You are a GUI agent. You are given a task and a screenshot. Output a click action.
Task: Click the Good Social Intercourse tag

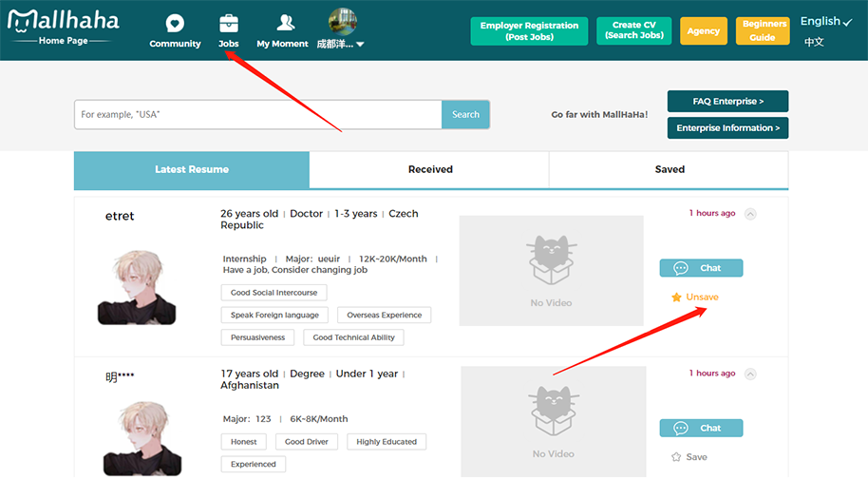coord(274,293)
